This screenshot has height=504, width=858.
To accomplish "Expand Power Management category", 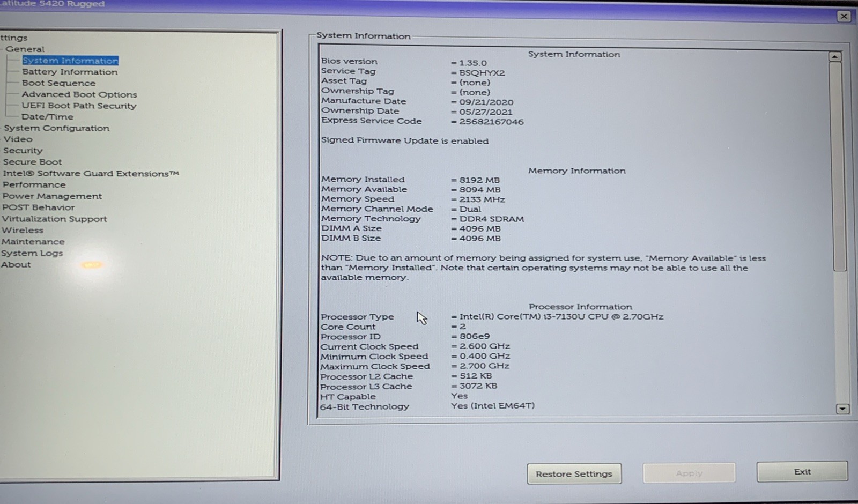I will click(x=52, y=196).
